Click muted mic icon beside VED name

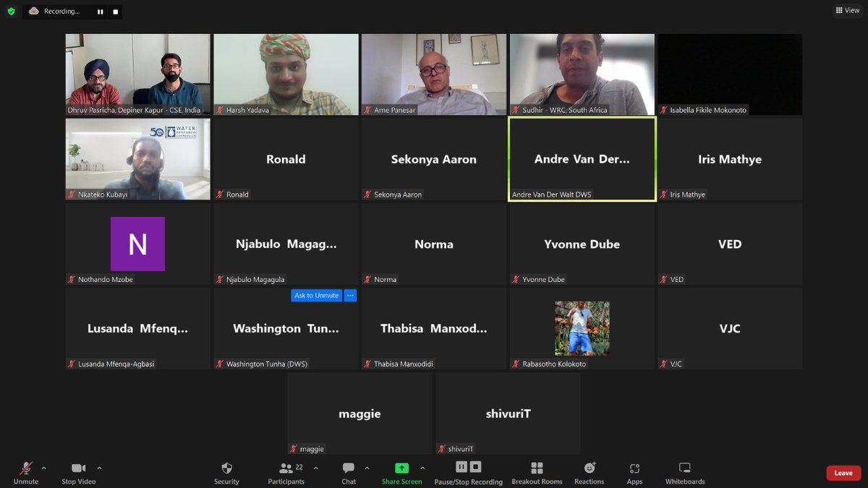pyautogui.click(x=664, y=279)
